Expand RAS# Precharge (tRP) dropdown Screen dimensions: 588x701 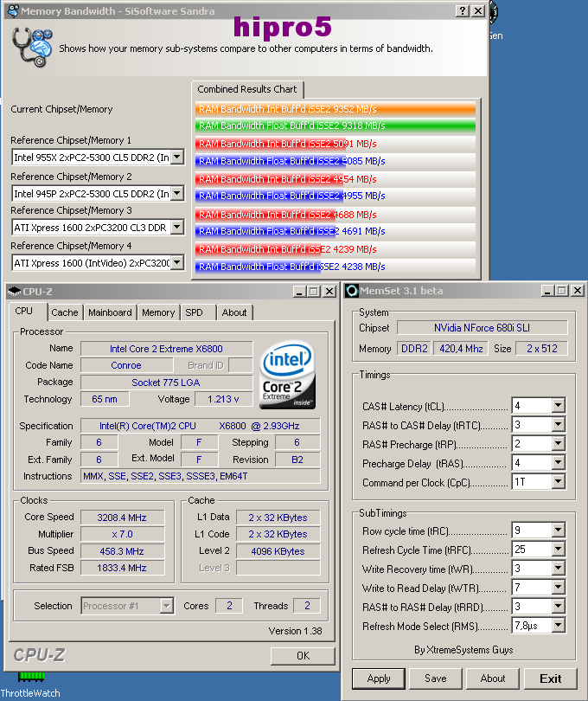558,443
